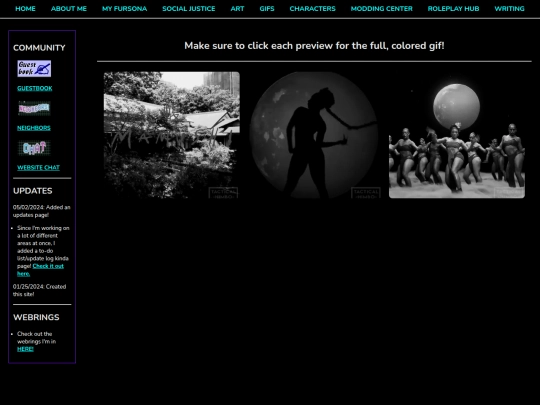
Task: Click the Neighbors pixel badge icon
Action: 34,108
